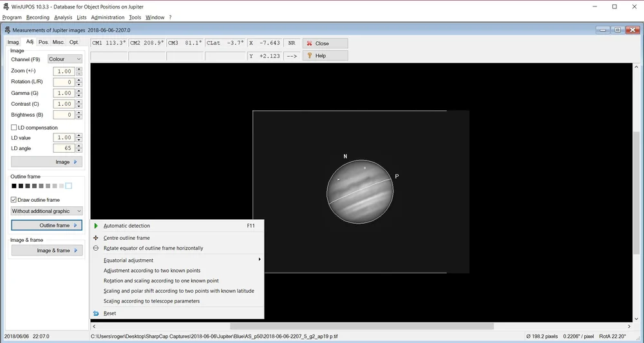Click the CM1 113.3° readout
Screen dimensions: 644x343
pyautogui.click(x=109, y=43)
